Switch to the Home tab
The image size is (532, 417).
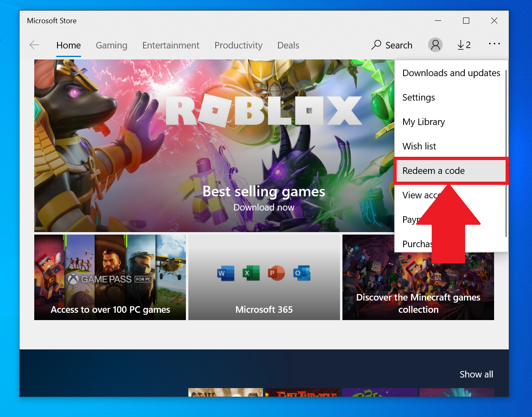[68, 45]
